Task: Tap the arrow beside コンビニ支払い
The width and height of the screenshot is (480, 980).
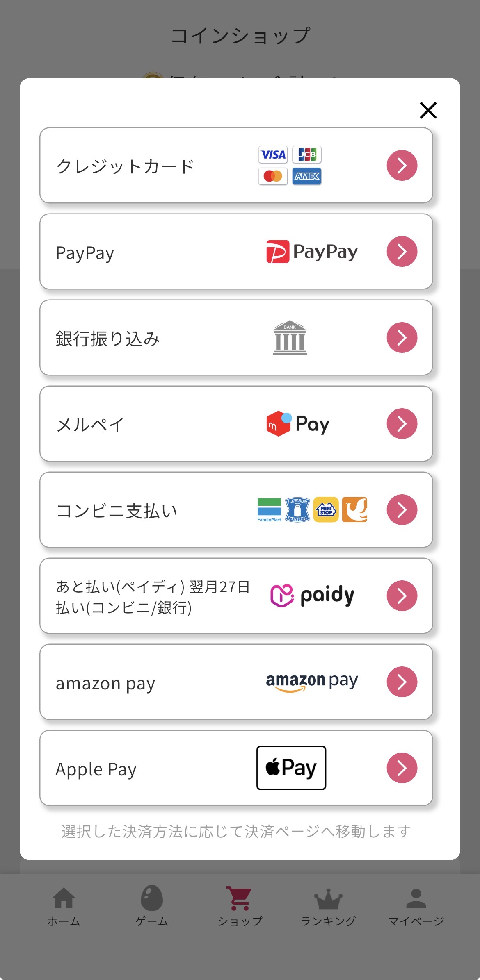Action: (x=402, y=510)
